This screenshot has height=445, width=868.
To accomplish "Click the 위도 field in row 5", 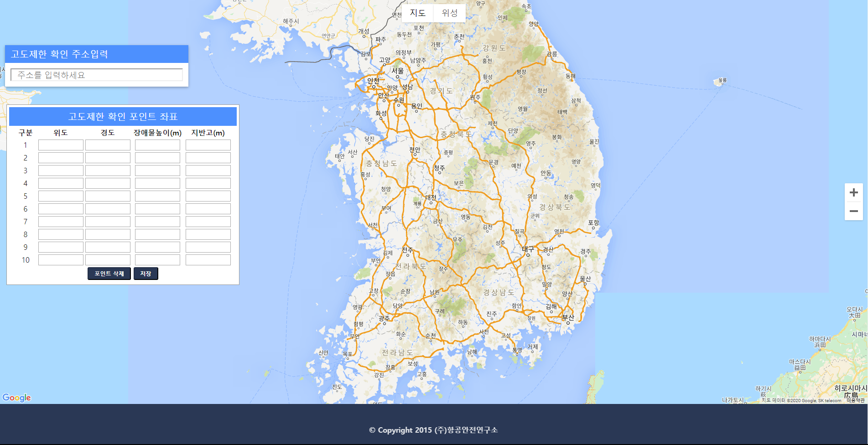I will click(61, 196).
